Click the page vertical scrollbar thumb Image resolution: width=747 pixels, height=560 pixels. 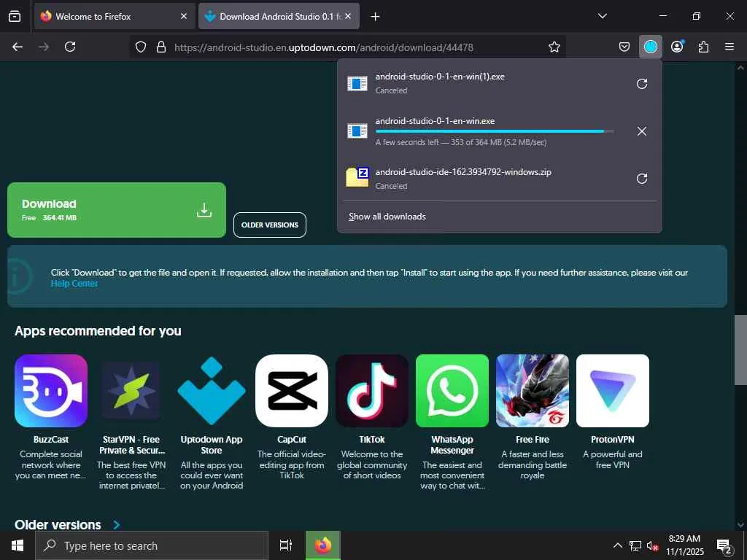[740, 349]
